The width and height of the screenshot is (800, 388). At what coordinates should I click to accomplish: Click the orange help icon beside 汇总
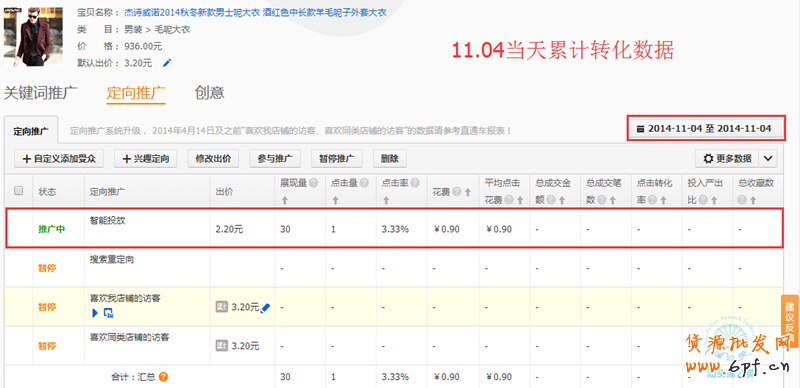[164, 377]
